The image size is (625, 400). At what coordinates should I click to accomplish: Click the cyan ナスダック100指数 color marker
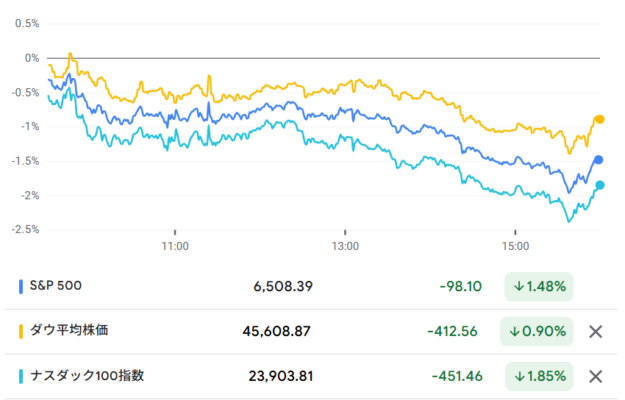22,376
